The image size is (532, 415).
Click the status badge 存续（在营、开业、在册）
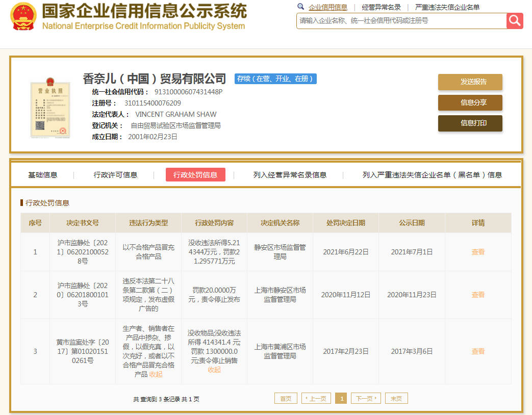click(x=275, y=79)
